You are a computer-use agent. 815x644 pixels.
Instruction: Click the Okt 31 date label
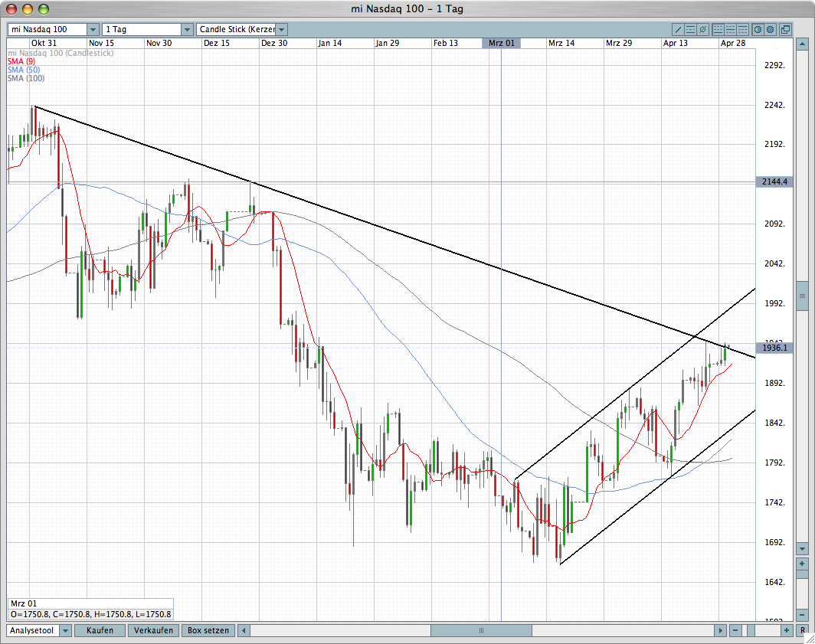[44, 43]
